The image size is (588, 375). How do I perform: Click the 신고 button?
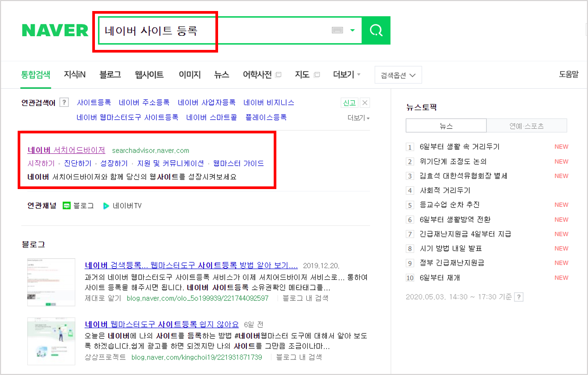coord(349,102)
